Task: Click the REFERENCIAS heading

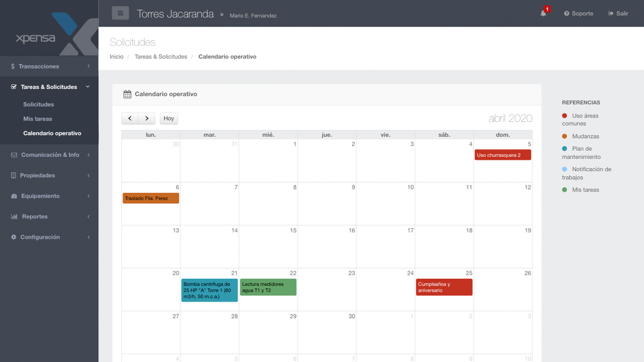Action: pyautogui.click(x=581, y=102)
